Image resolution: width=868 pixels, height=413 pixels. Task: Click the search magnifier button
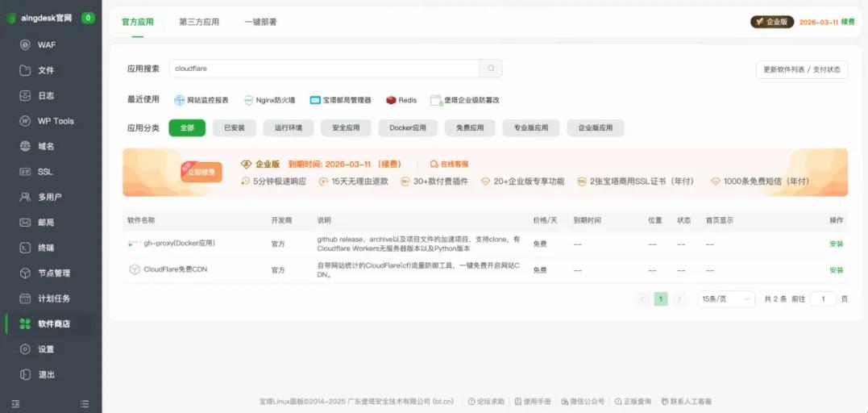[491, 69]
